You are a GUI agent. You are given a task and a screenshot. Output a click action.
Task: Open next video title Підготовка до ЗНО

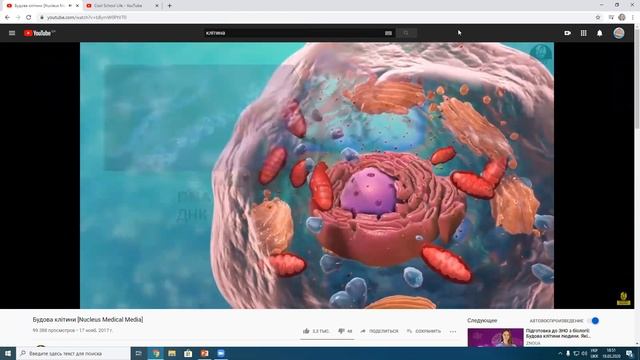(558, 333)
